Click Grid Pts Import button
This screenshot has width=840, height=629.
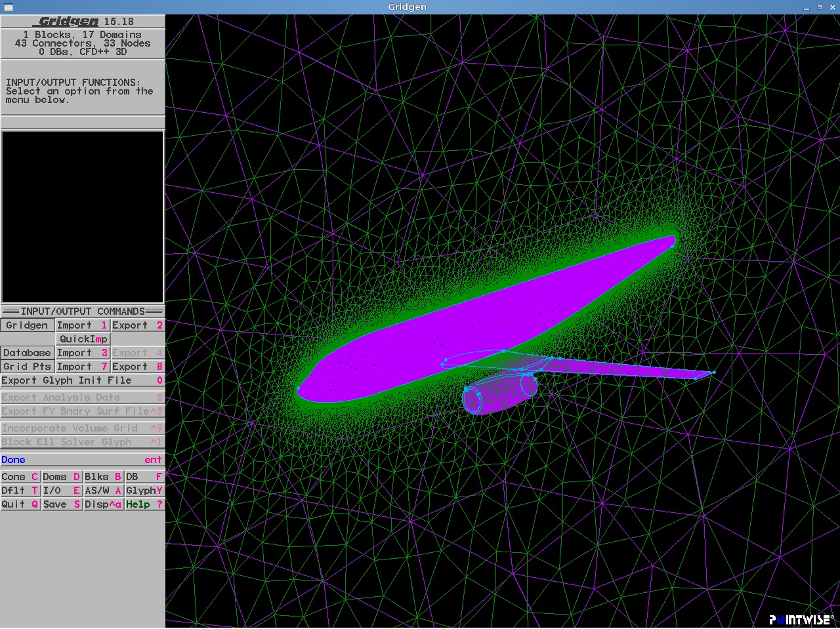tap(82, 367)
